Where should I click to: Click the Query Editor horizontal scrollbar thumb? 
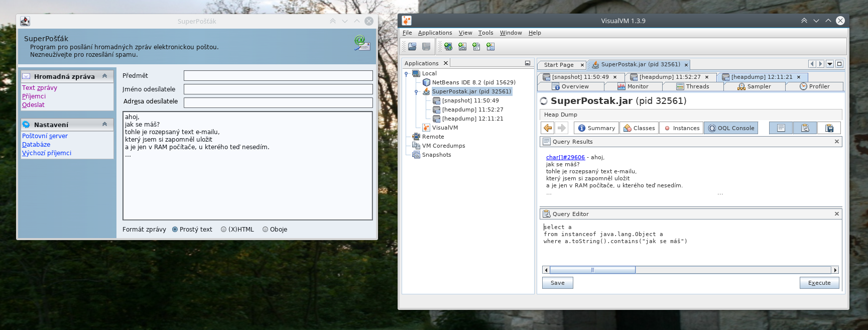click(592, 270)
